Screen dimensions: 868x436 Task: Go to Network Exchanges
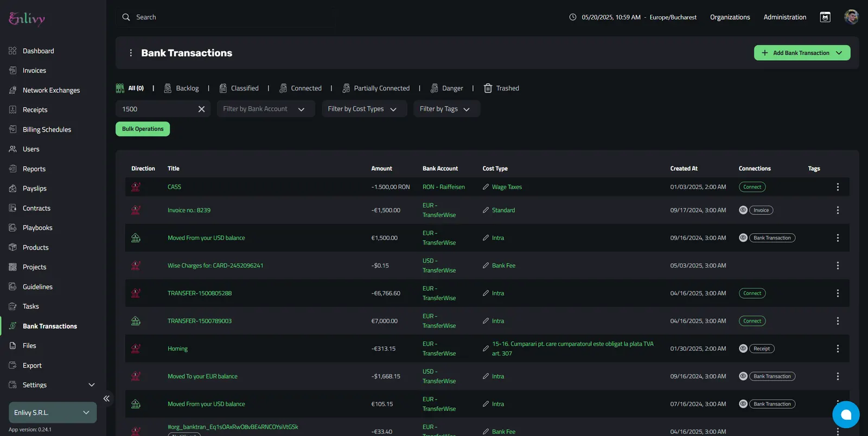(51, 90)
